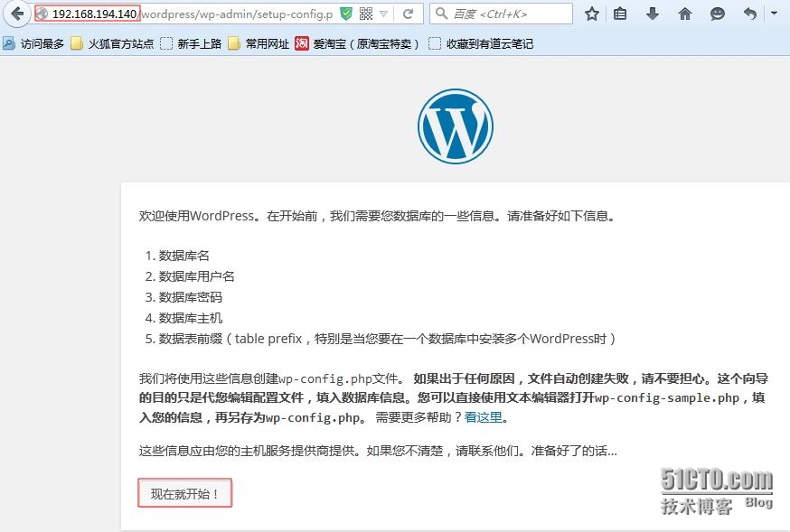Open the bookmarks list icon
The width and height of the screenshot is (790, 532).
620,14
